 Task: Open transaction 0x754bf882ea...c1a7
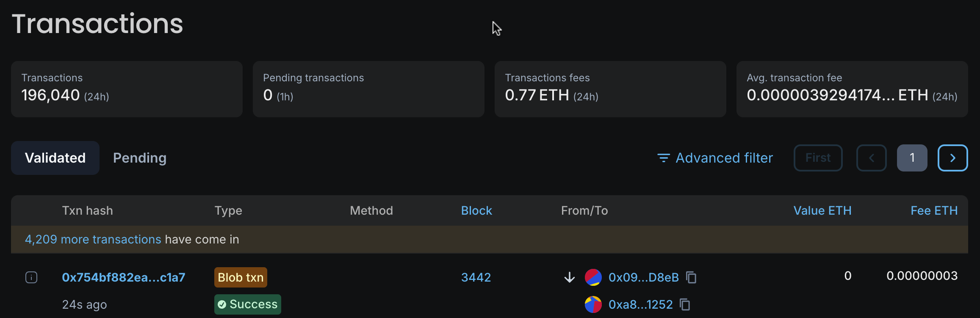(x=124, y=277)
